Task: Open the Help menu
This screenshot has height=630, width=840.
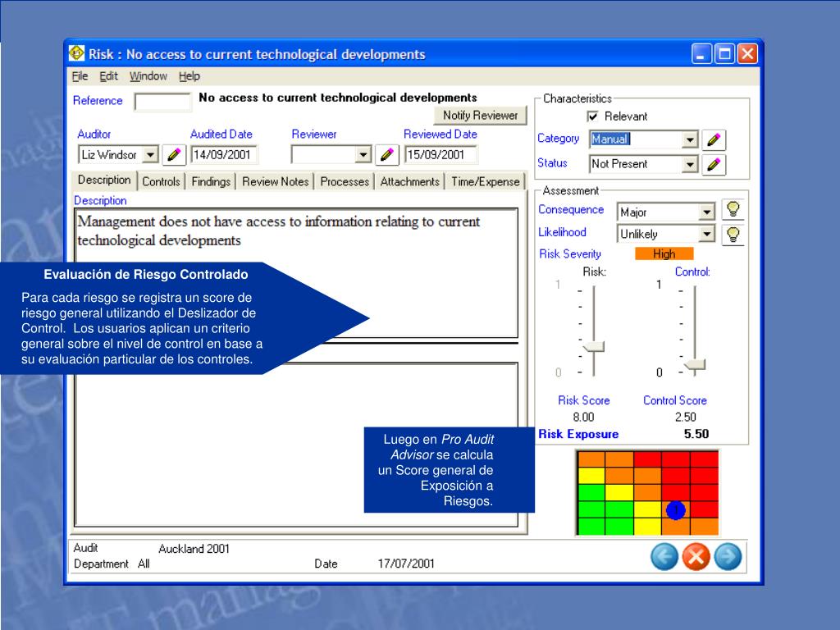Action: coord(189,76)
